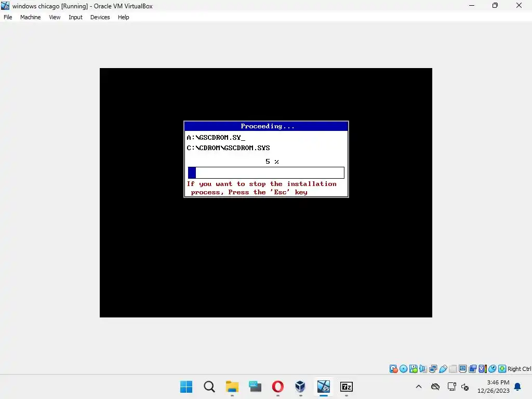Click the network tray icon

coord(451,387)
